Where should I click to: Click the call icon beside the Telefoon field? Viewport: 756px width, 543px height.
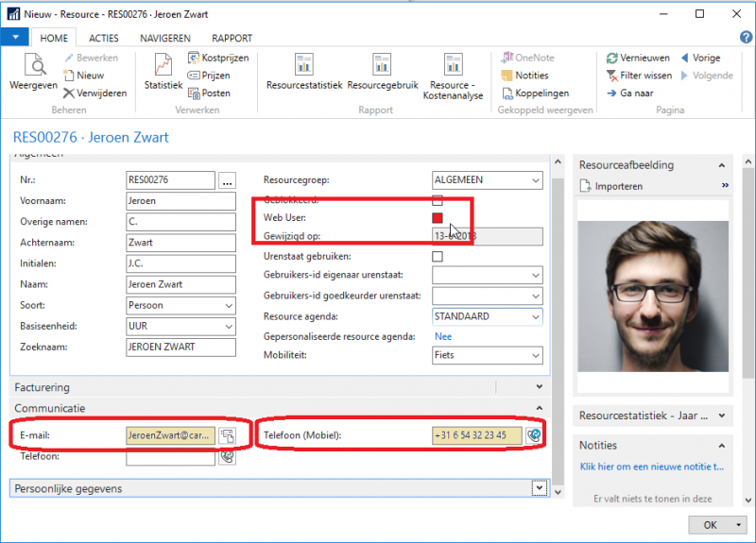227,456
